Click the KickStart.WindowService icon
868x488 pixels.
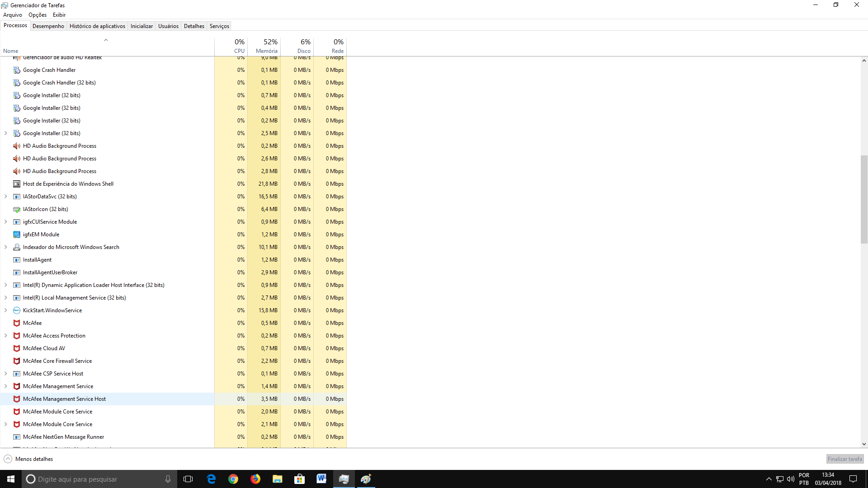point(17,310)
